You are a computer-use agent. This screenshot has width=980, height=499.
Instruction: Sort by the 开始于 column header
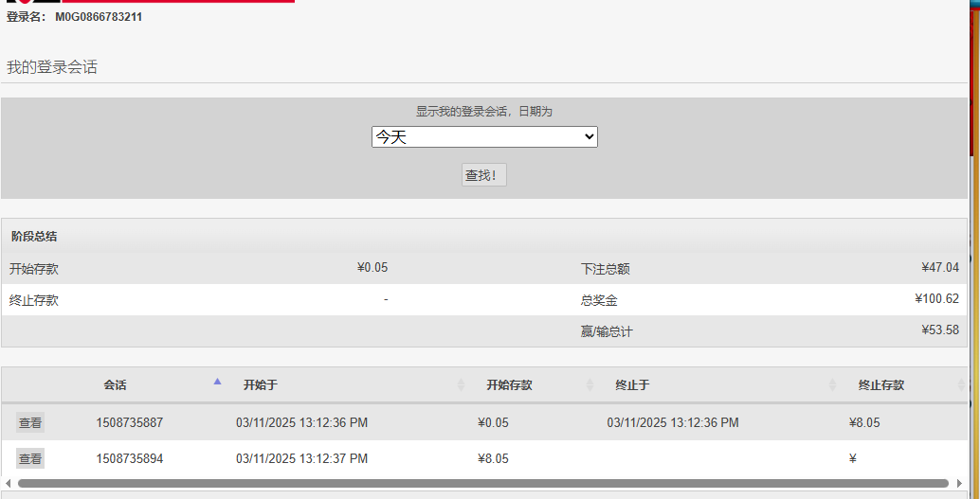(x=260, y=385)
